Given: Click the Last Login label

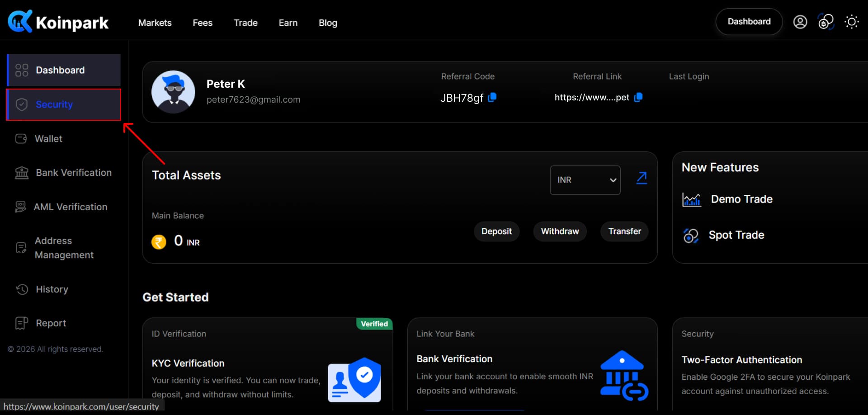Looking at the screenshot, I should [689, 76].
